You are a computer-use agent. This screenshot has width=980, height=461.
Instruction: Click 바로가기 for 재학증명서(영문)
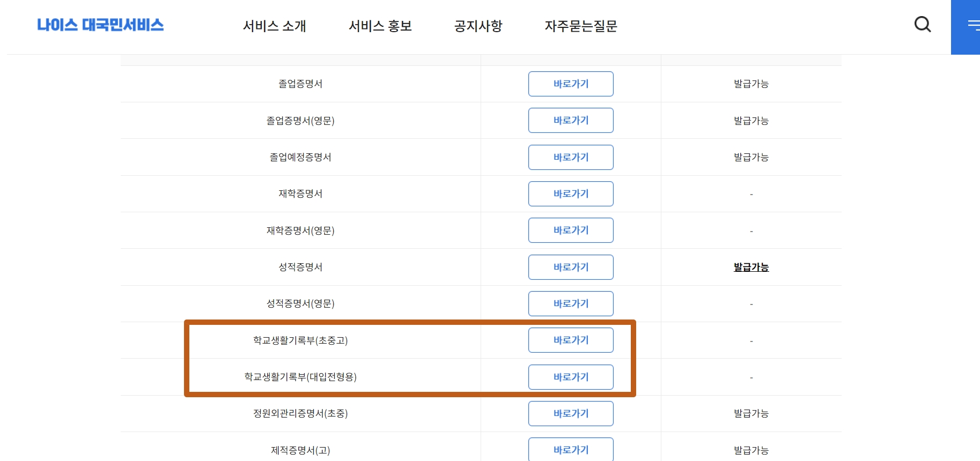tap(570, 230)
